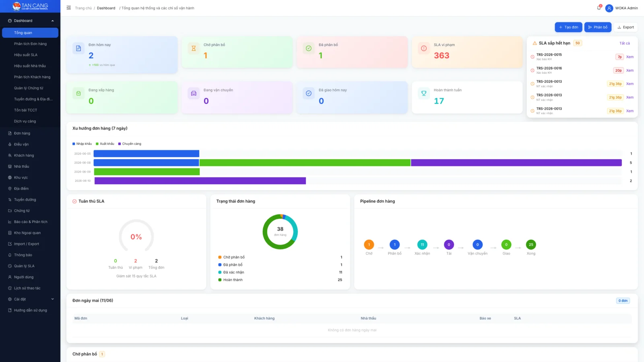Click the 7p time badge for TRS-2026-0015
The width and height of the screenshot is (644, 362).
619,57
